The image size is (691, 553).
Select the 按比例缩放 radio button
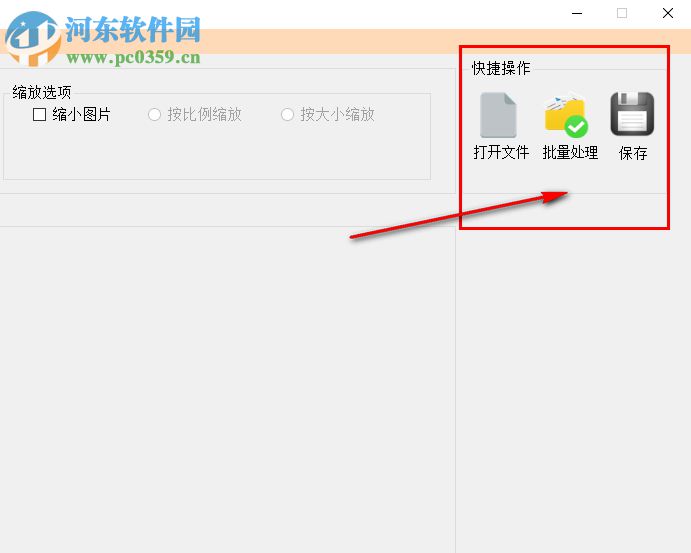[x=154, y=115]
